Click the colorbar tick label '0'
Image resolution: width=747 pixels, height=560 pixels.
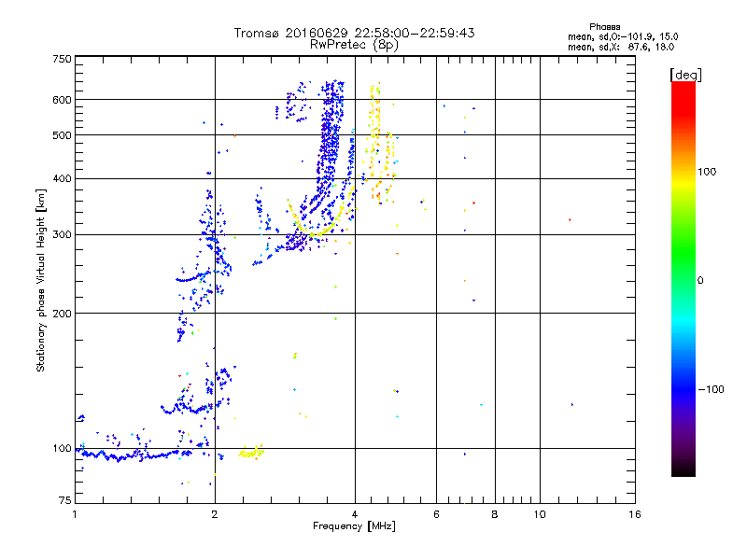coord(700,281)
